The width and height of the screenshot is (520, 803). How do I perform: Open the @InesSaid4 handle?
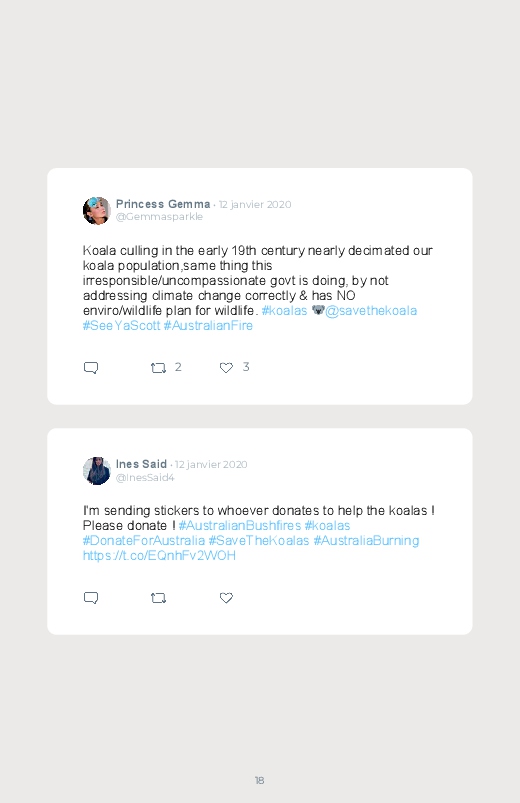click(145, 477)
